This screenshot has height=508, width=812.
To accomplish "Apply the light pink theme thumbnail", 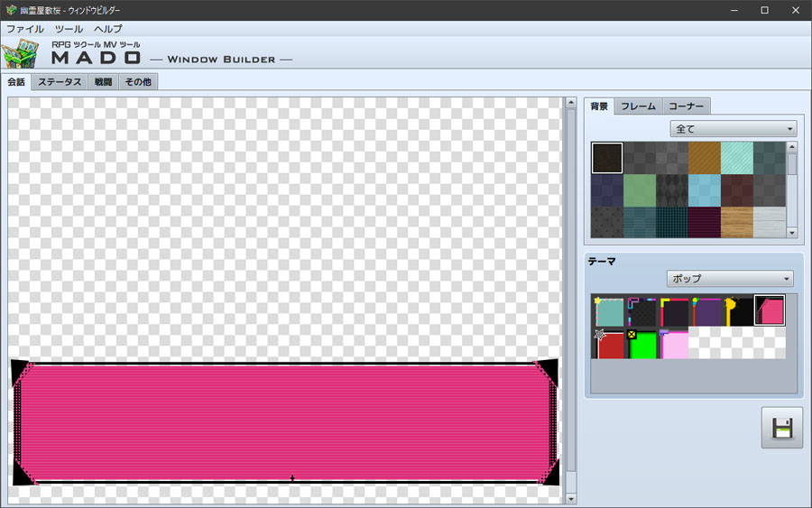I will click(673, 343).
